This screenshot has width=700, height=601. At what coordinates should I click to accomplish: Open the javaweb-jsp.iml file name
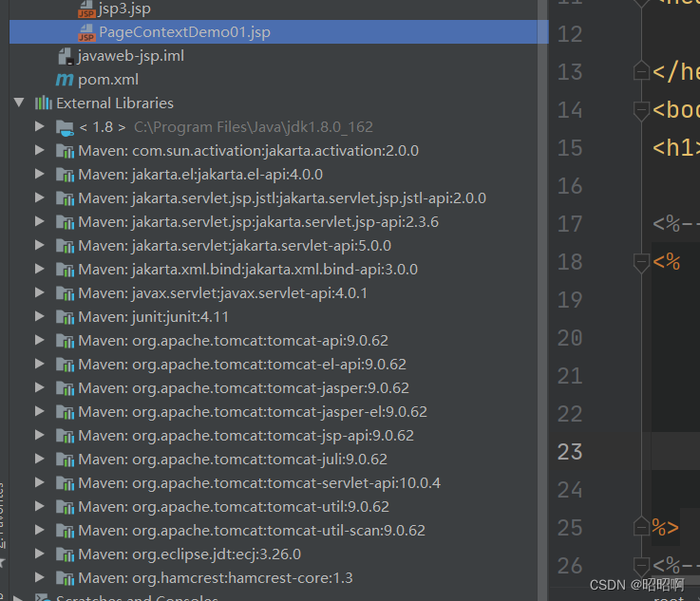pos(131,56)
